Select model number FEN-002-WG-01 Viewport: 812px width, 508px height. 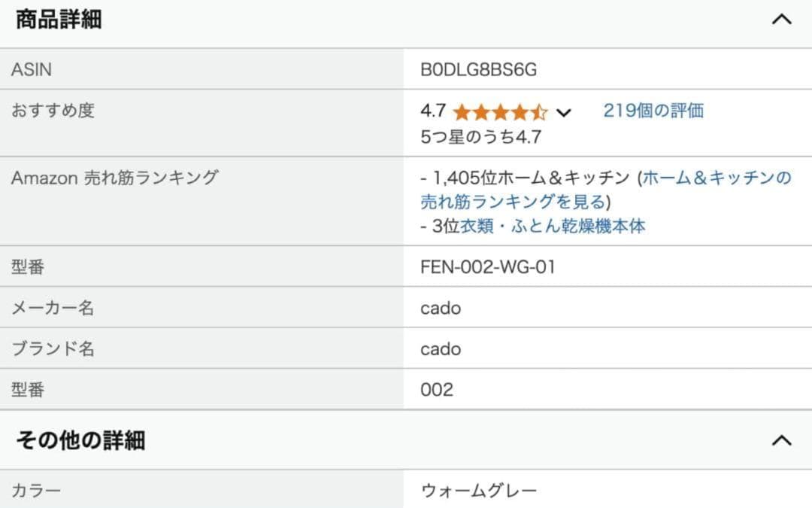(488, 266)
